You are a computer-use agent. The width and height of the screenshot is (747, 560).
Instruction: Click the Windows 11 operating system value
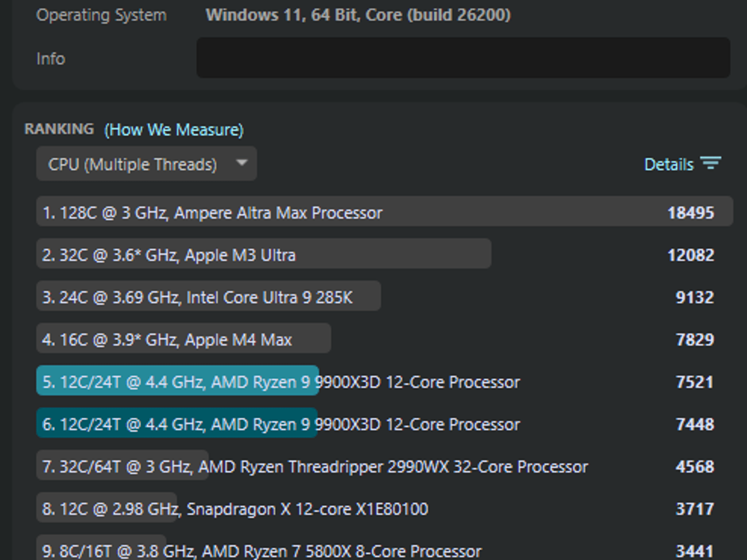(358, 15)
